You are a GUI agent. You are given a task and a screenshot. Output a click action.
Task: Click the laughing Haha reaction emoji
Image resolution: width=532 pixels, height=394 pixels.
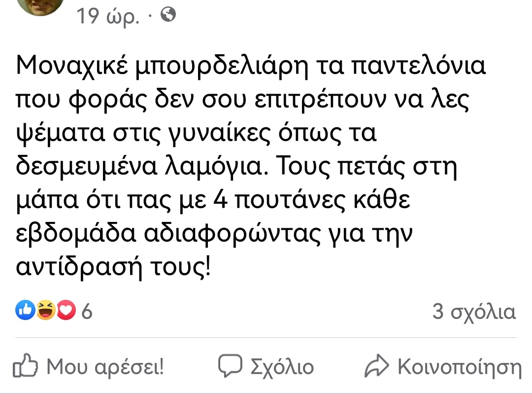pyautogui.click(x=46, y=311)
